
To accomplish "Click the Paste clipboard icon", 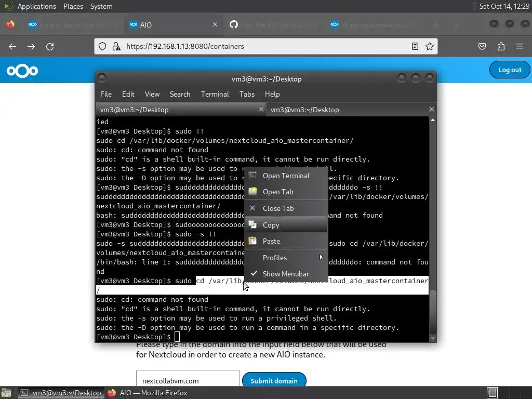I will click(x=252, y=241).
